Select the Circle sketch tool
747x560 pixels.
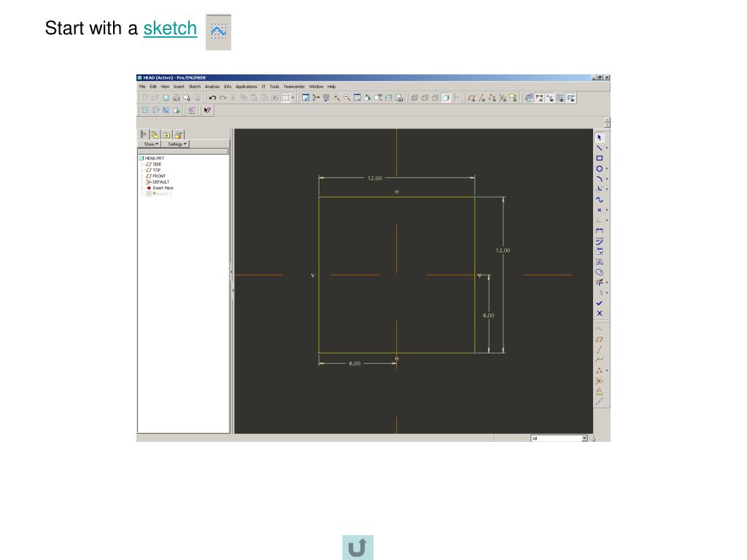click(x=600, y=168)
